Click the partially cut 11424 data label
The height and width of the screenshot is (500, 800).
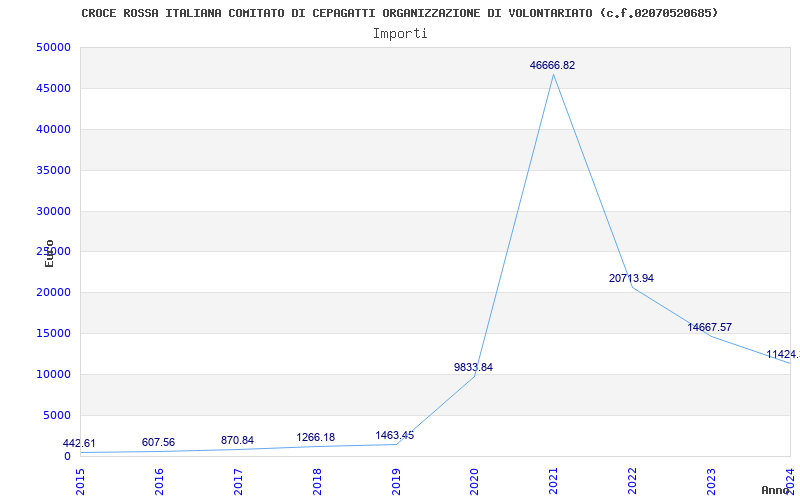click(x=783, y=354)
